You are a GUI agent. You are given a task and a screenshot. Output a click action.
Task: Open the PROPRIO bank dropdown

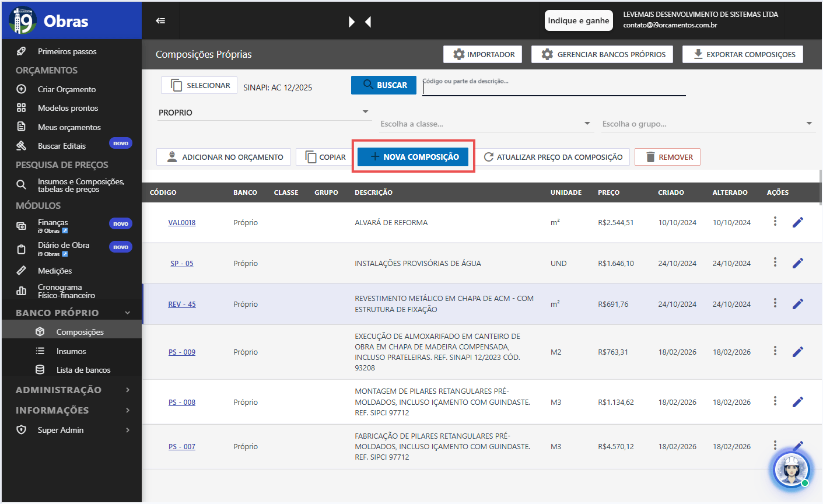[x=264, y=112]
